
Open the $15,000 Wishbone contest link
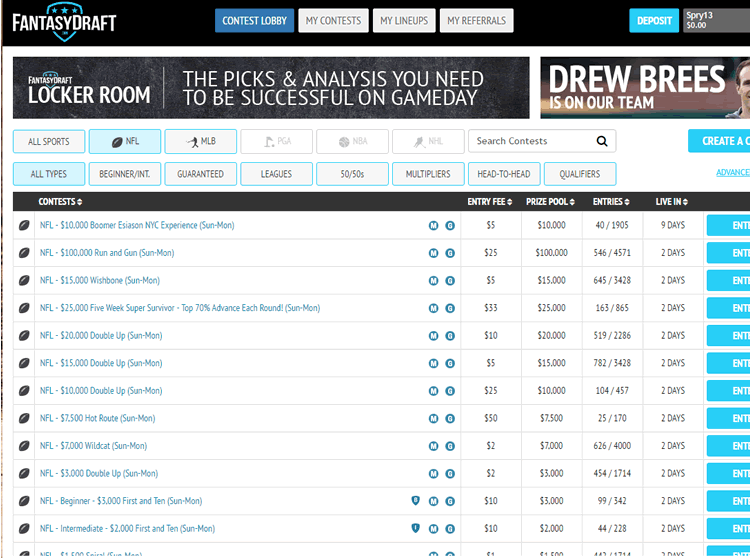click(99, 280)
